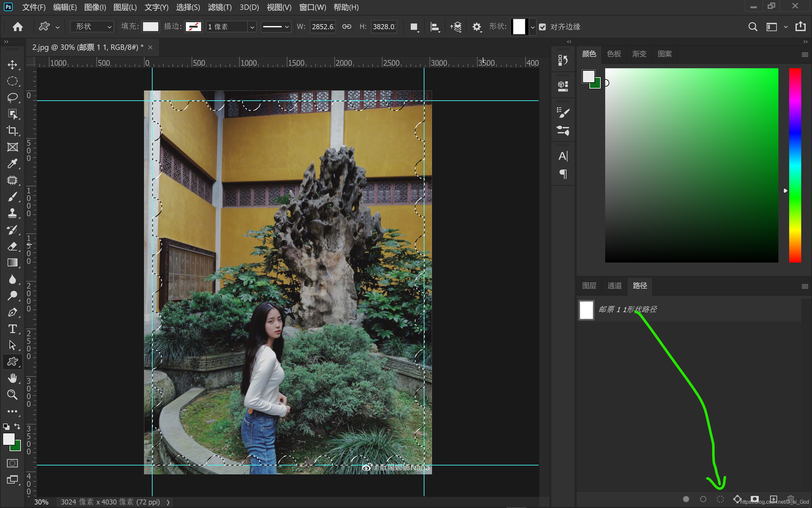Open the 文件(F) menu
The image size is (812, 508).
(34, 7)
